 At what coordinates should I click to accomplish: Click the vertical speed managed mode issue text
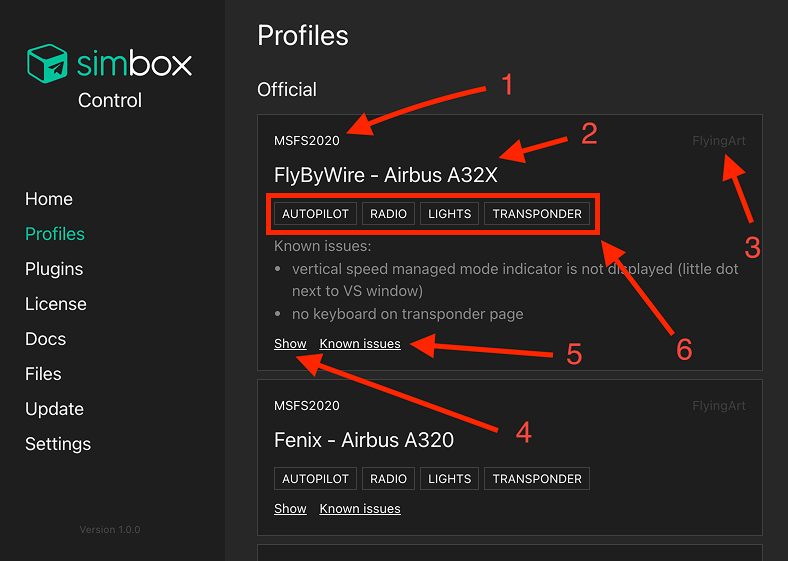click(x=515, y=279)
